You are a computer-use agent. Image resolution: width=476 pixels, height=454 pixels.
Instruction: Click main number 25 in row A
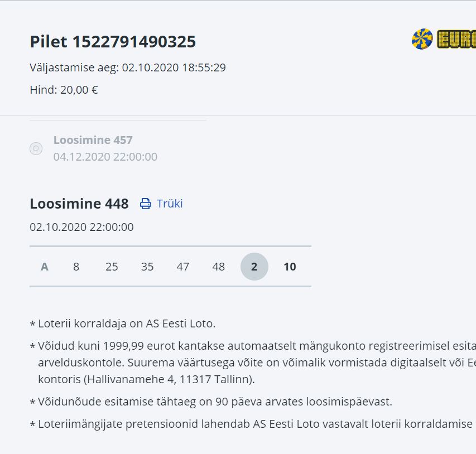[x=112, y=267]
